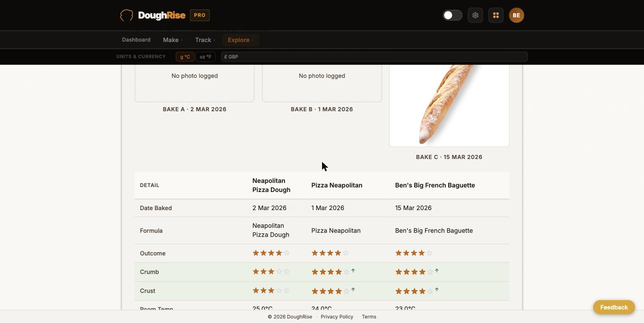Switch units to oz °F
The width and height of the screenshot is (644, 323).
[205, 57]
